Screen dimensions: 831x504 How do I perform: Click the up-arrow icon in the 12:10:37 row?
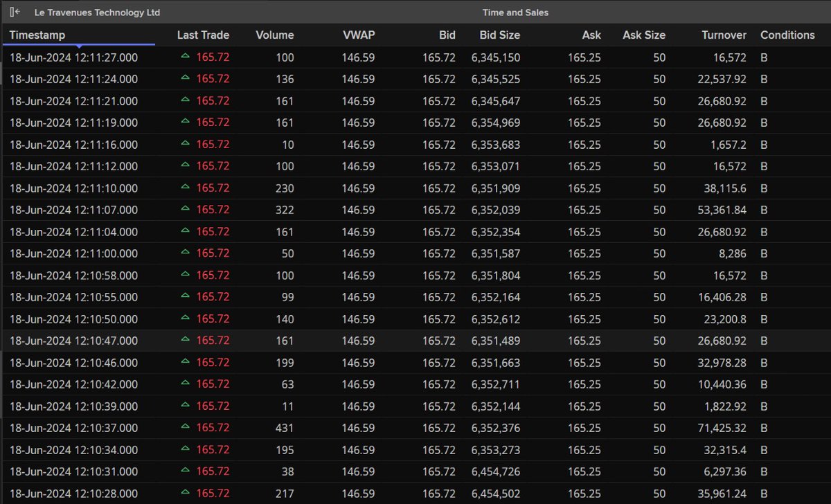[185, 428]
